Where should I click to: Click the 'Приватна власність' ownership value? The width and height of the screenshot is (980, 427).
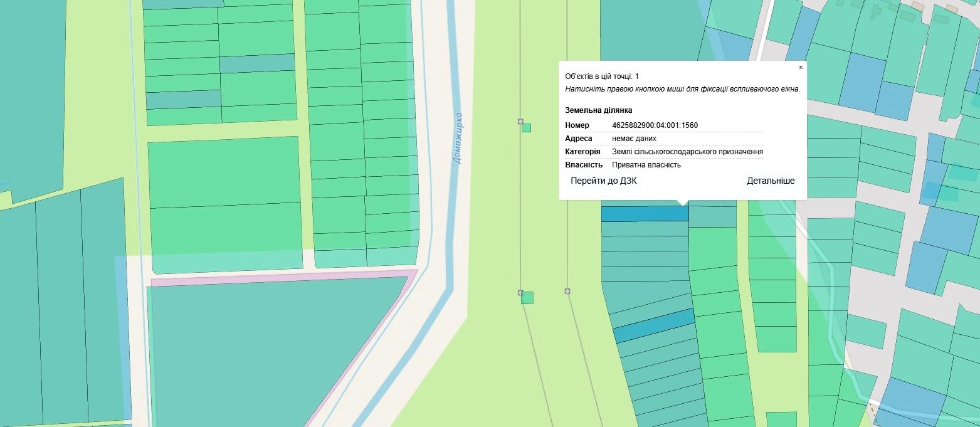(x=646, y=165)
